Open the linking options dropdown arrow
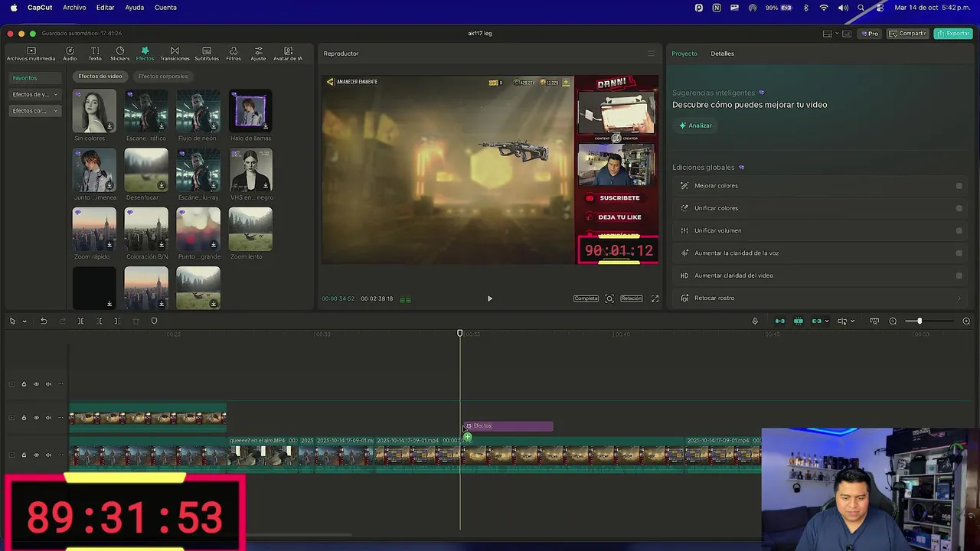The width and height of the screenshot is (980, 551). pos(826,321)
